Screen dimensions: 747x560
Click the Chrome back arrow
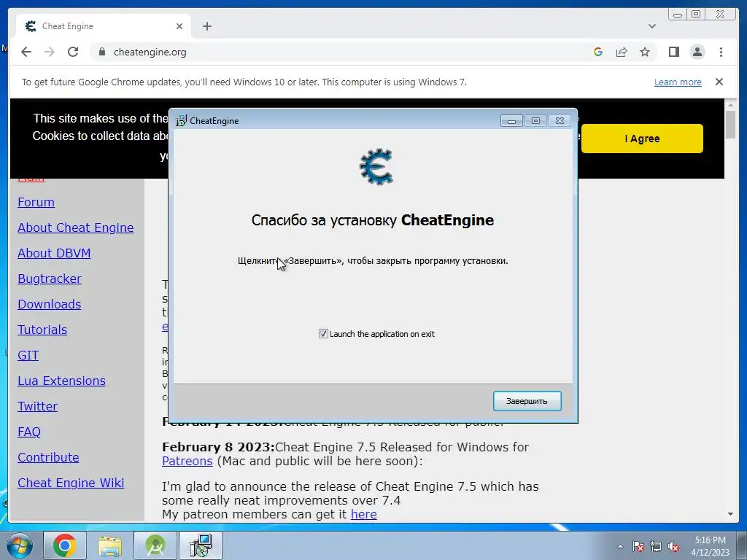click(26, 52)
